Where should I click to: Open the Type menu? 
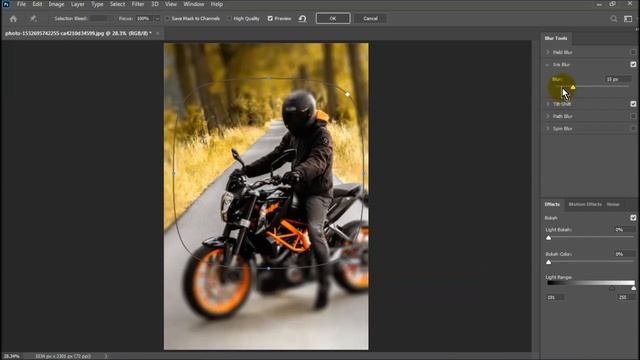point(97,4)
